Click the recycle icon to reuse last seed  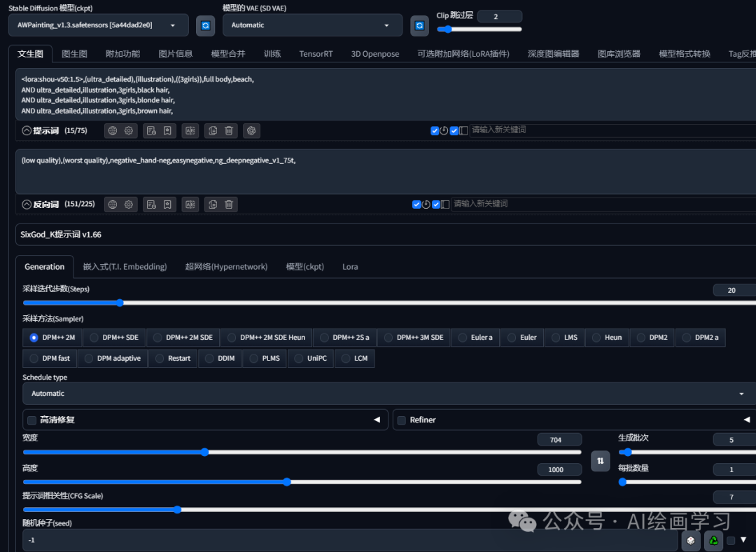[713, 540]
